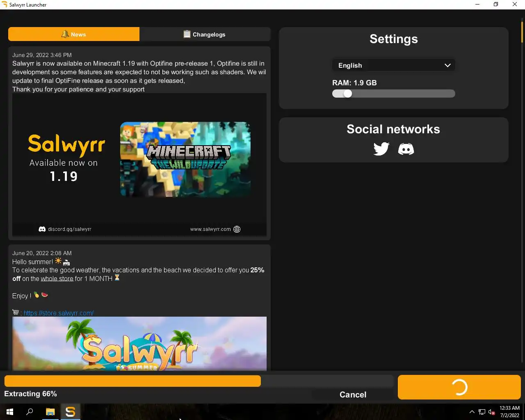Click the globe icon next to www.salwyrr.com
The image size is (525, 420).
[x=237, y=229]
